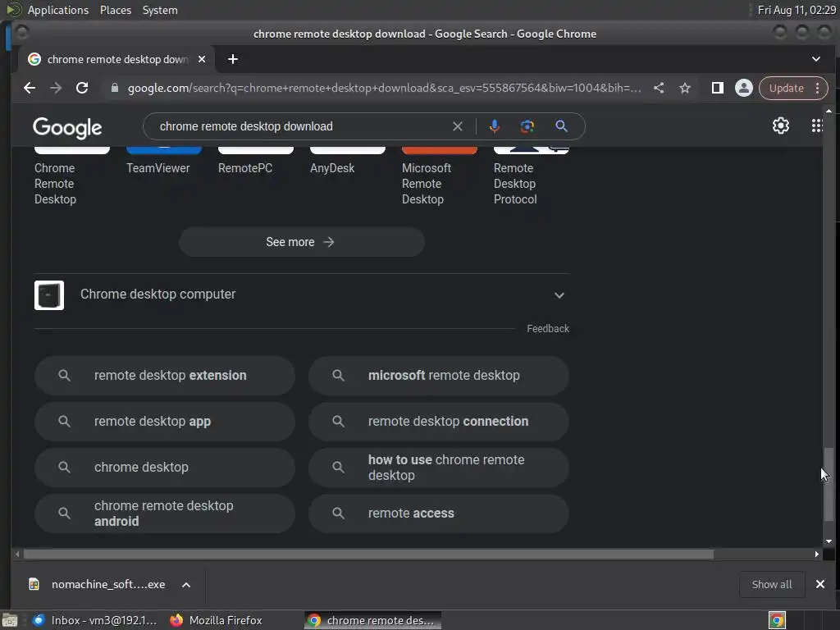Bookmark this tab with the star
Viewport: 840px width, 630px height.
(x=685, y=88)
